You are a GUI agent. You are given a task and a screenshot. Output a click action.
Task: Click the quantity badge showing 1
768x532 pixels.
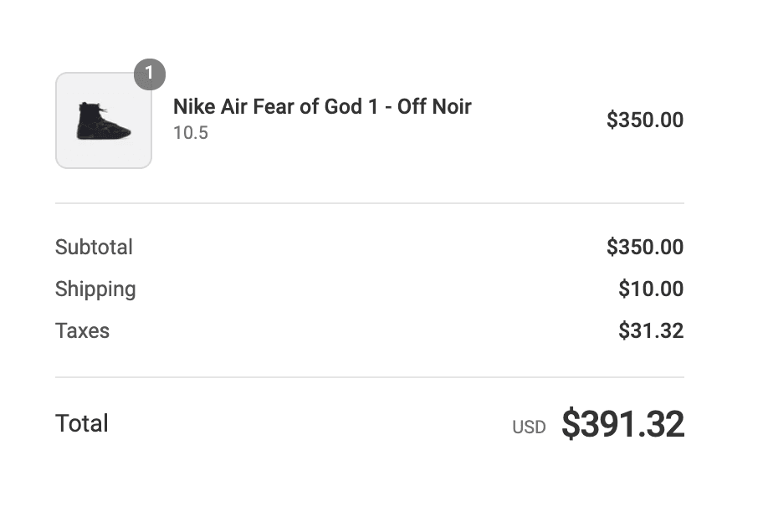pyautogui.click(x=150, y=74)
